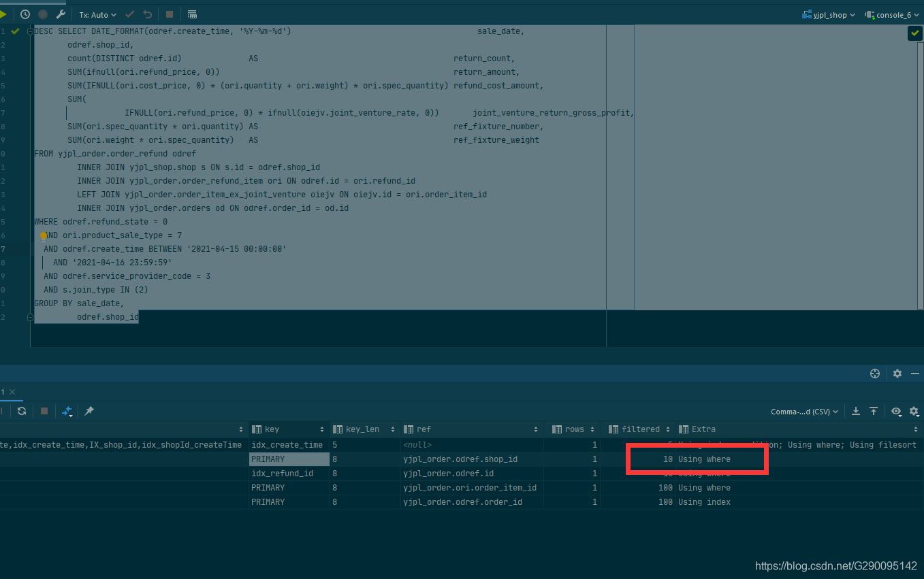This screenshot has height=579, width=924.
Task: Select possible_keys cell ending idx_shopId_createTime
Action: [x=123, y=445]
